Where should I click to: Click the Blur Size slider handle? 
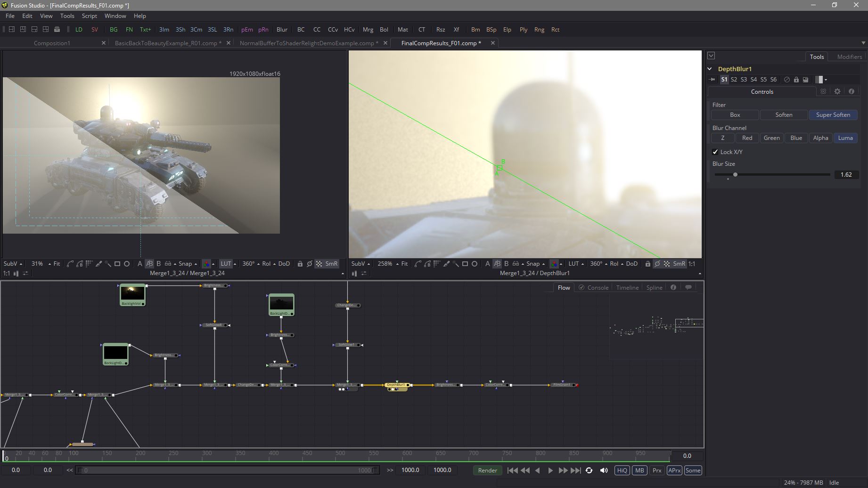(x=735, y=175)
